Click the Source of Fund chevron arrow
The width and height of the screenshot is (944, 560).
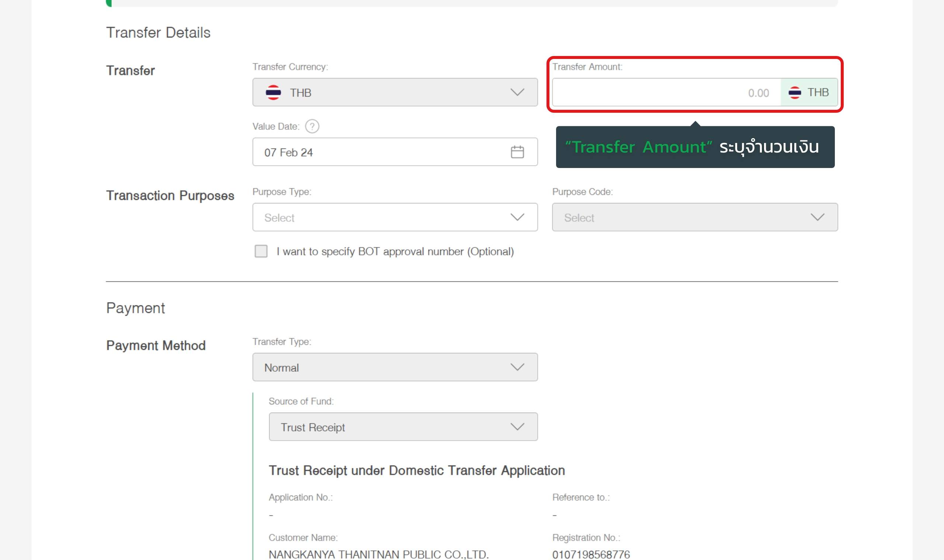pyautogui.click(x=517, y=427)
